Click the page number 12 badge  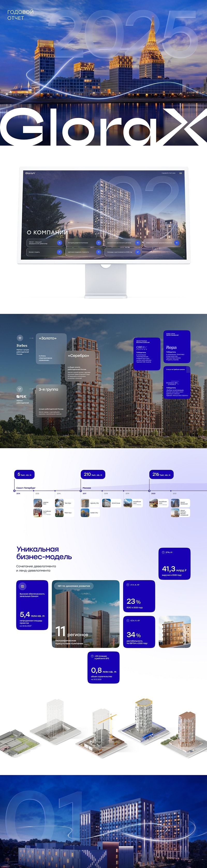click(x=60, y=243)
